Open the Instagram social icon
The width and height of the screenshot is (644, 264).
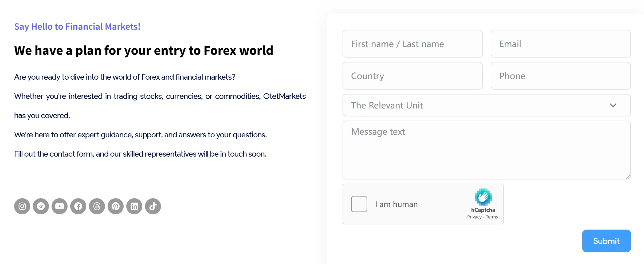coord(22,206)
